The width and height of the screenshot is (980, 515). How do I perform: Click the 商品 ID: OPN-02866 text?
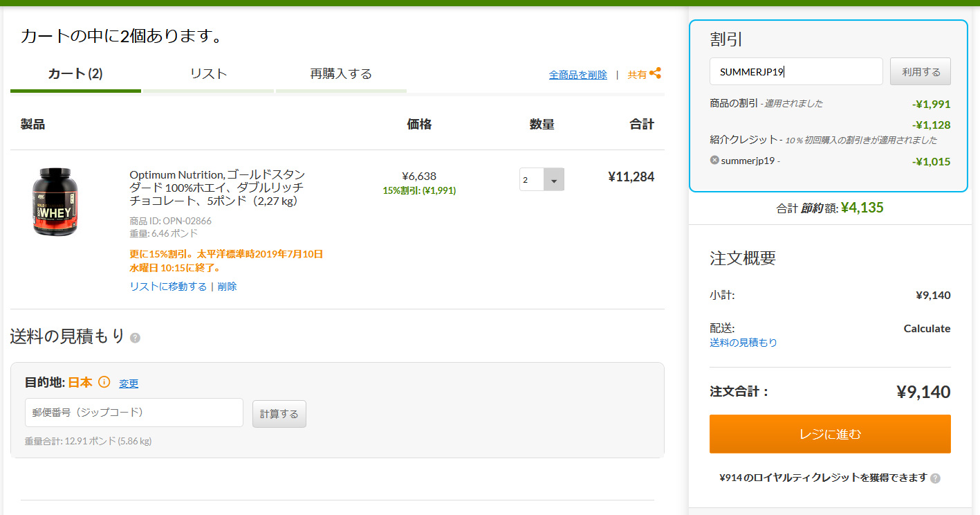(x=170, y=222)
